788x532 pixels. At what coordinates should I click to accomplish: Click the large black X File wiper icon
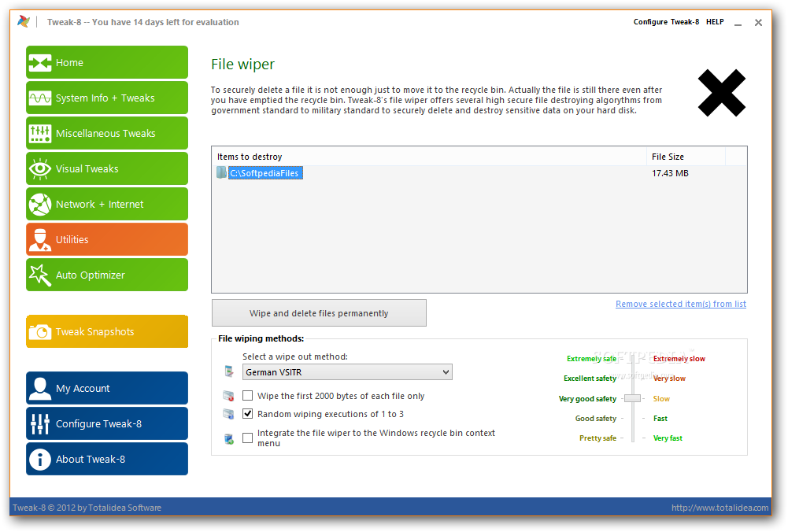pos(721,93)
